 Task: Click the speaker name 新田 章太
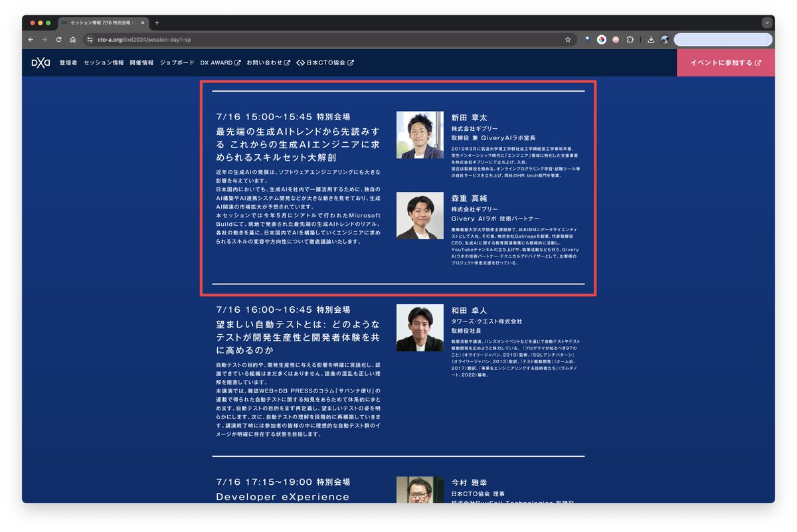click(x=469, y=118)
